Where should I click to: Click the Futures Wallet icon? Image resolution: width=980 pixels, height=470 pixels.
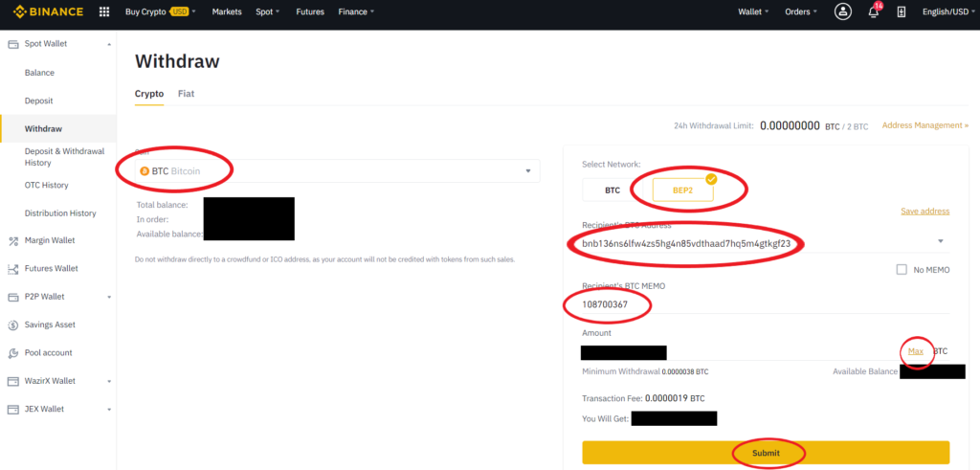pyautogui.click(x=12, y=269)
